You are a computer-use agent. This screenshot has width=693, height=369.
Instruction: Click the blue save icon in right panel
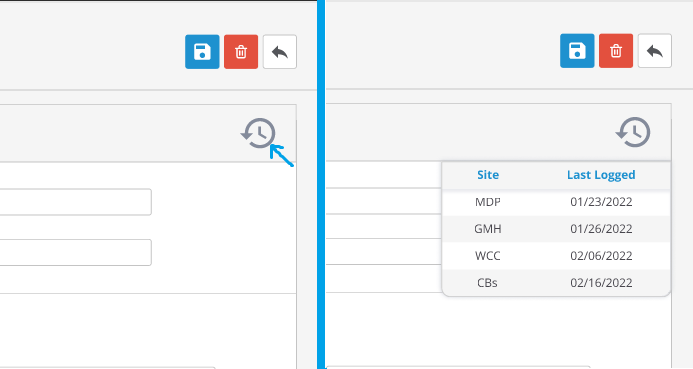click(x=577, y=51)
